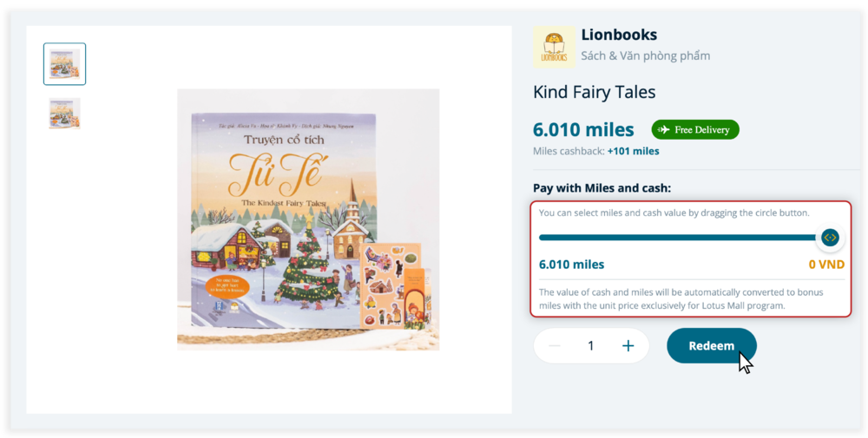Click the main book cover image
Screen dimensions: 868x438
click(308, 219)
